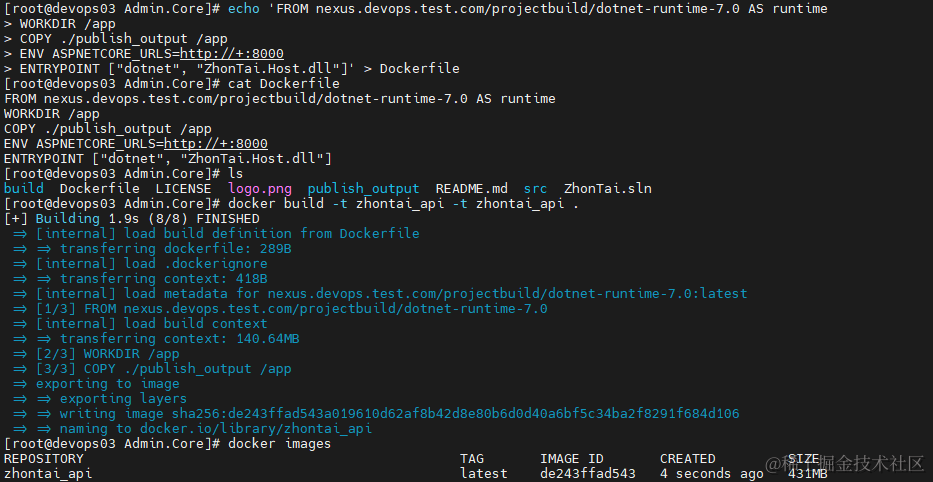The height and width of the screenshot is (482, 933).
Task: Click the docker build command line
Action: 403,204
